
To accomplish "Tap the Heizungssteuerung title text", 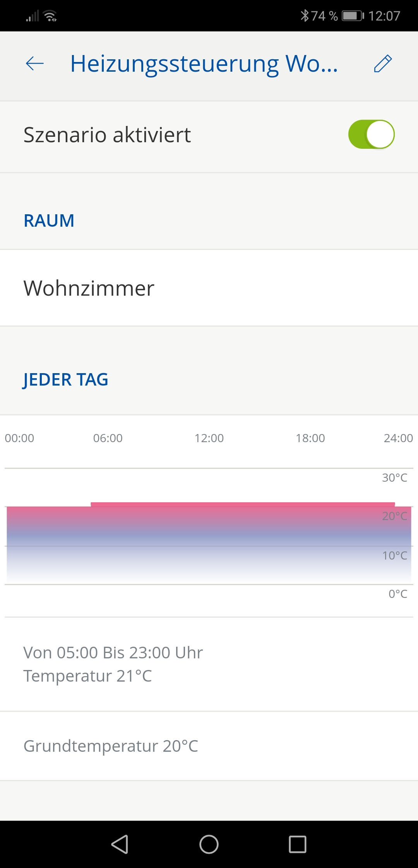I will pos(204,64).
